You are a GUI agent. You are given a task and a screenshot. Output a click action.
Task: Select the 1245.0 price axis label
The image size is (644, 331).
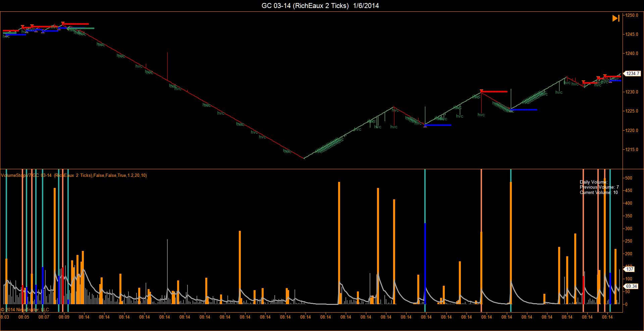(x=632, y=34)
